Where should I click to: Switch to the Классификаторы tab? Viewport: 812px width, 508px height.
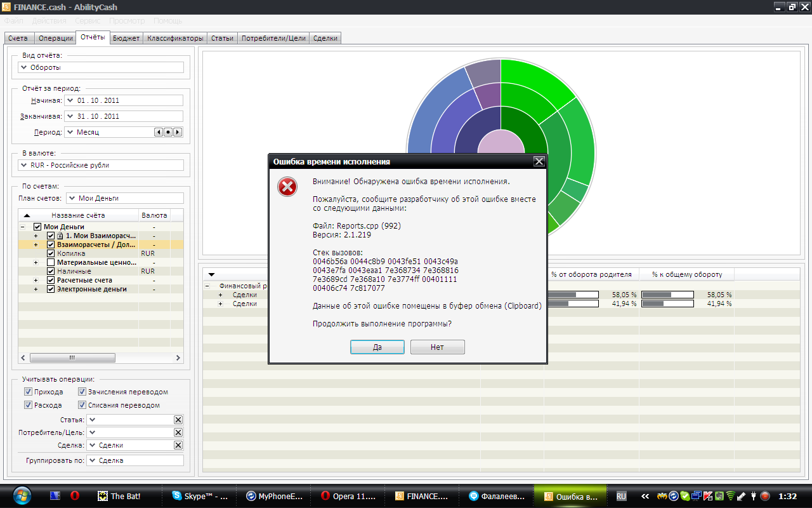(x=175, y=38)
